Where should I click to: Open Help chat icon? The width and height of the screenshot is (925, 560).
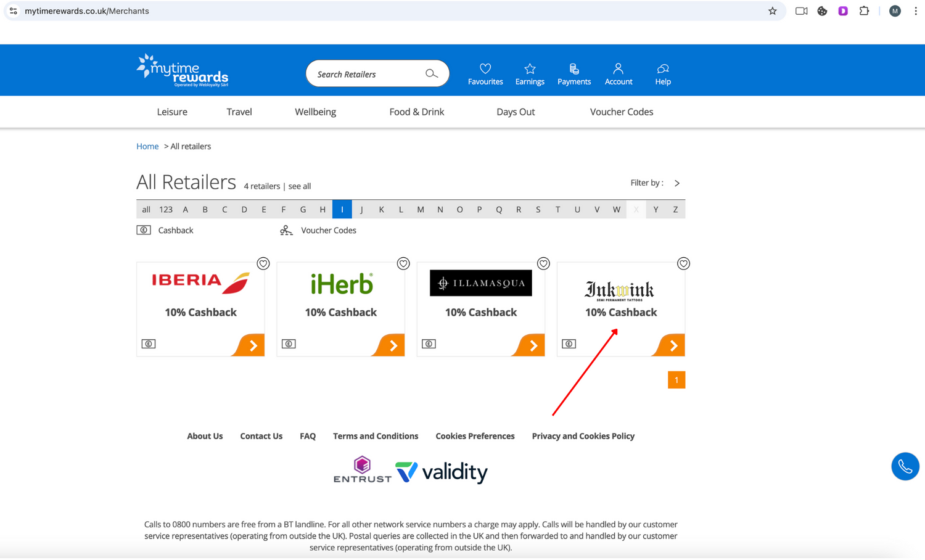point(663,68)
